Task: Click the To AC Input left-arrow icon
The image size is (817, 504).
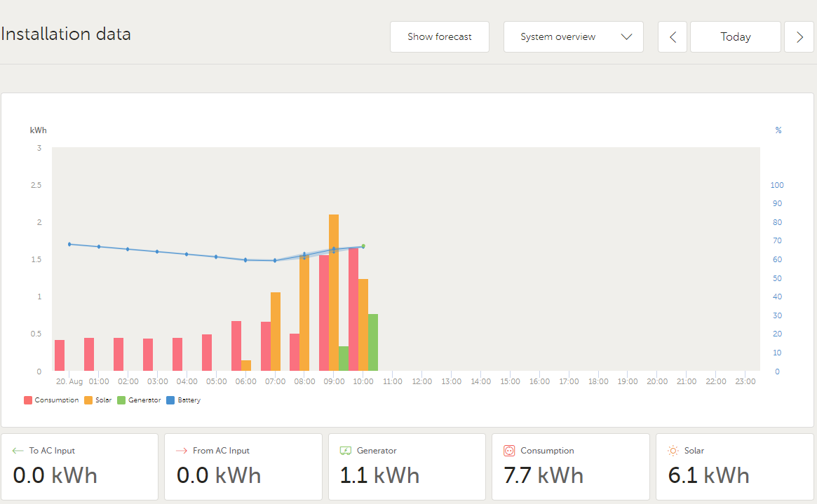Action: pyautogui.click(x=18, y=451)
